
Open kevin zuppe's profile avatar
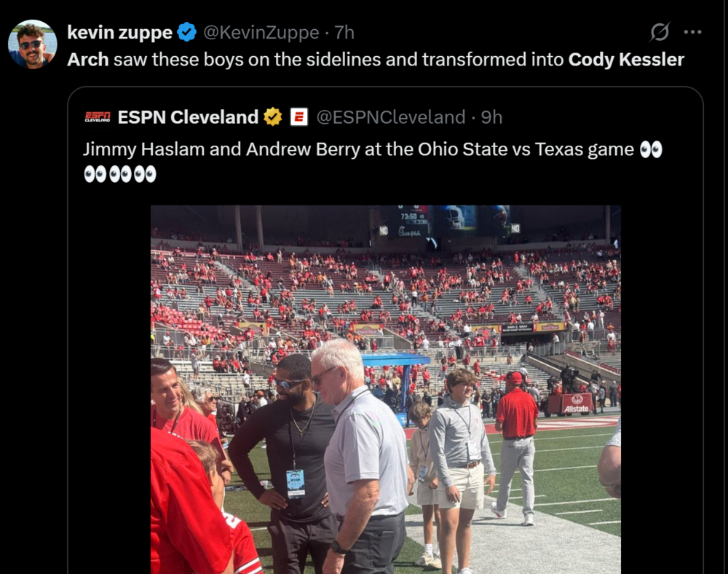(x=33, y=44)
